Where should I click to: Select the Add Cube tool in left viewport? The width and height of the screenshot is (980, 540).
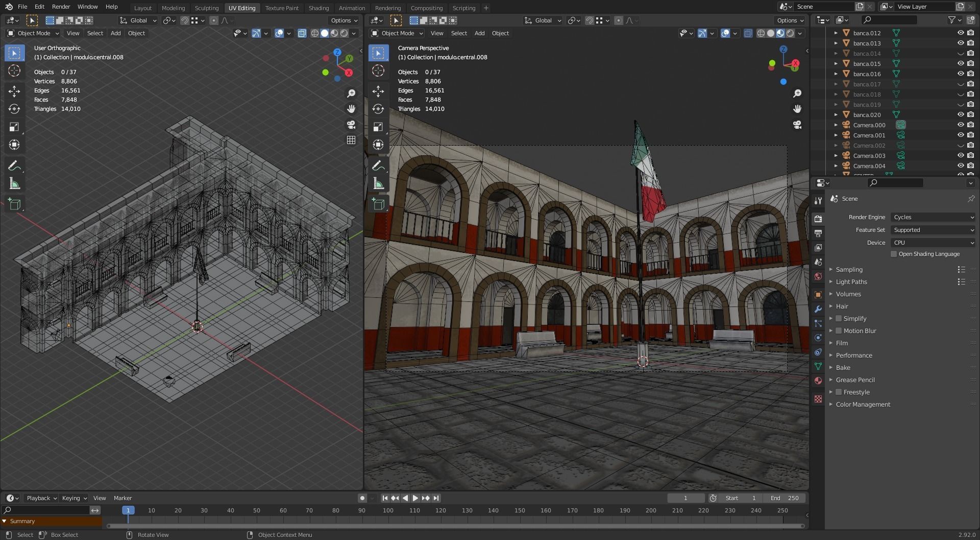click(x=14, y=204)
